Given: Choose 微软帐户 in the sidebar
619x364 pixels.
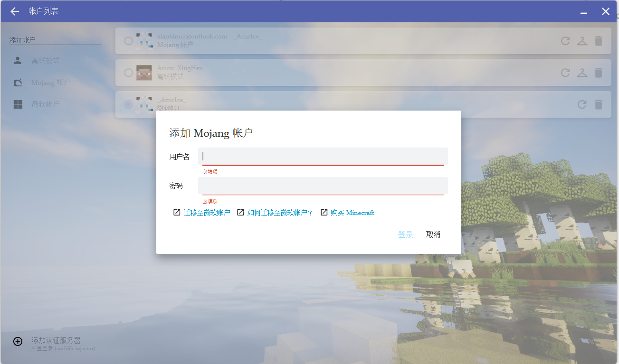Looking at the screenshot, I should click(45, 104).
